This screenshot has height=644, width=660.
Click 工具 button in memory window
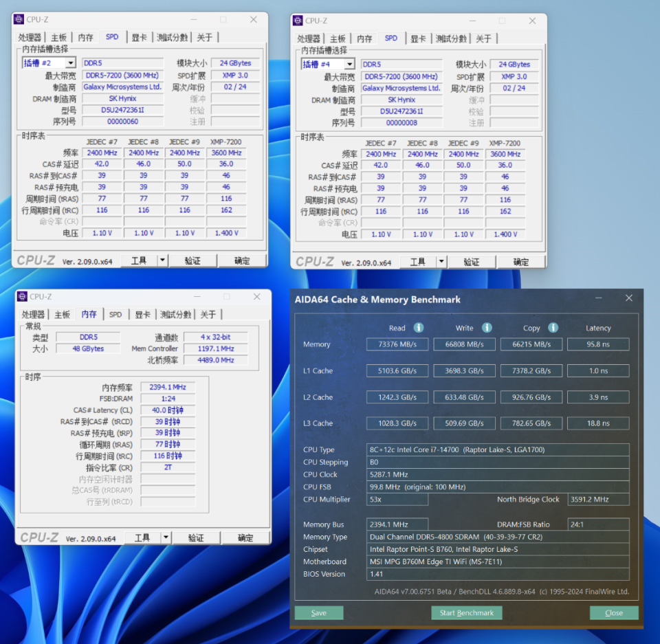pyautogui.click(x=142, y=537)
